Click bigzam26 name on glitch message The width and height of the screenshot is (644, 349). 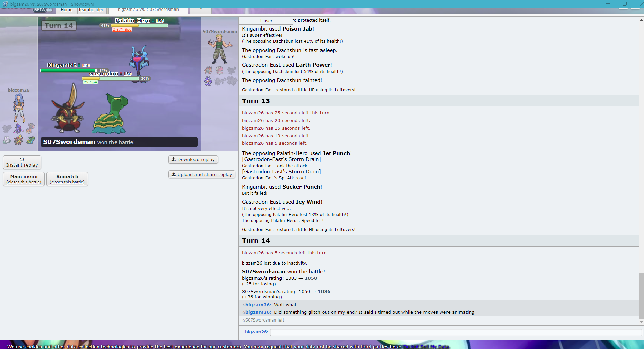[x=258, y=312]
